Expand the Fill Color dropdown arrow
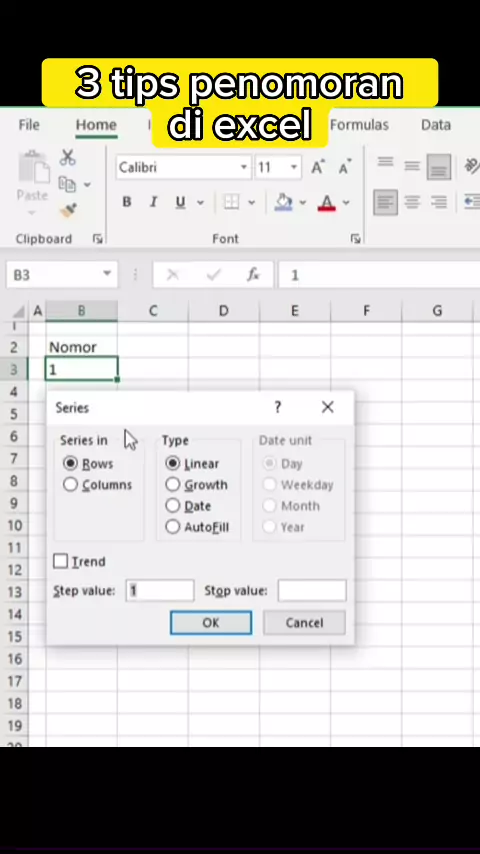 click(x=302, y=203)
